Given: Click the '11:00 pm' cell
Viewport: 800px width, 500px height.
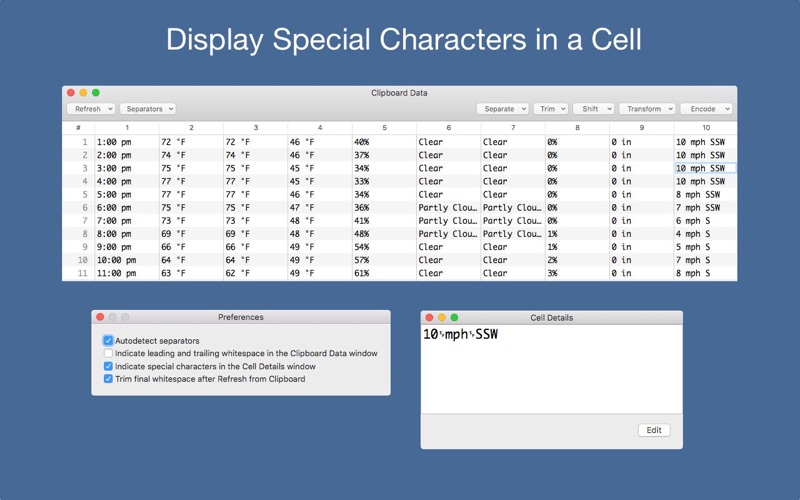Looking at the screenshot, I should point(127,273).
